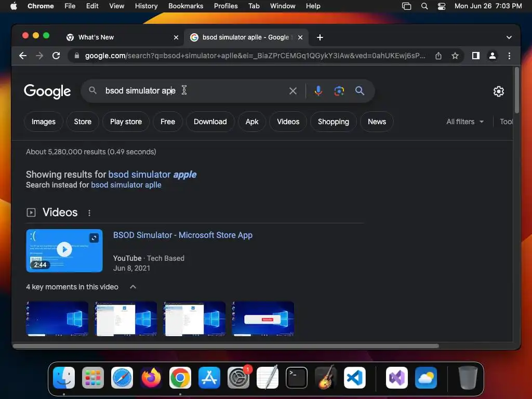Image resolution: width=532 pixels, height=399 pixels.
Task: Select the Store filter chip
Action: (x=83, y=122)
